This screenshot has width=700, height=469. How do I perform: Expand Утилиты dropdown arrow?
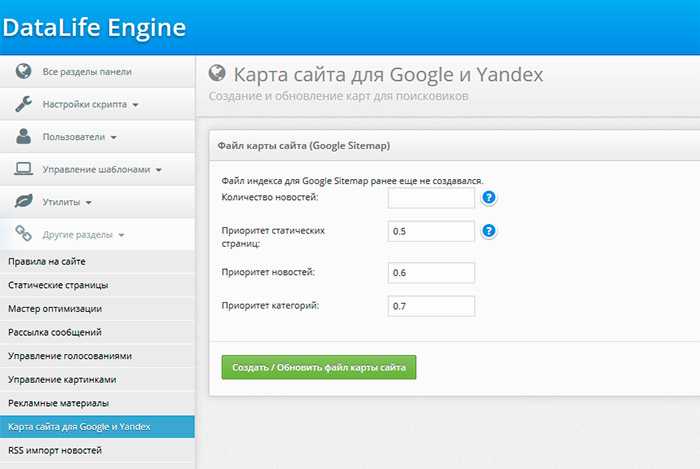click(88, 203)
